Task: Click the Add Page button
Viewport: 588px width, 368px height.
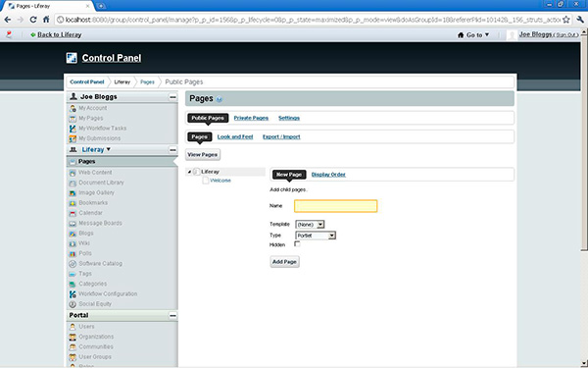Action: [284, 262]
